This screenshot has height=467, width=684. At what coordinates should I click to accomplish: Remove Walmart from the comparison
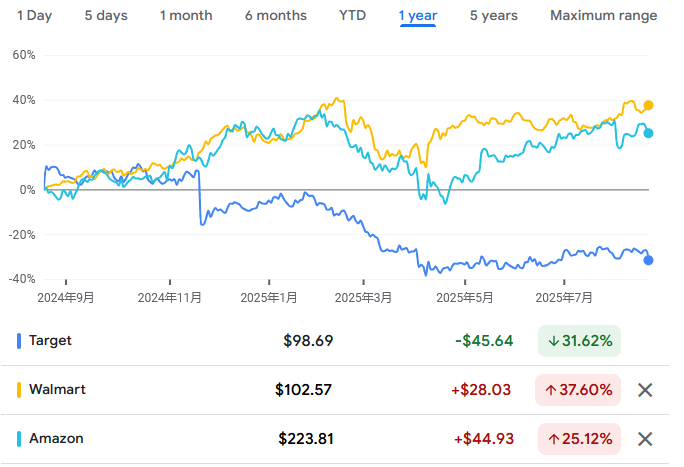[x=645, y=390]
